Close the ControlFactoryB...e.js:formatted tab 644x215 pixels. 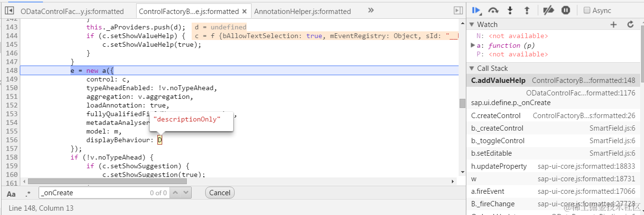tap(245, 11)
